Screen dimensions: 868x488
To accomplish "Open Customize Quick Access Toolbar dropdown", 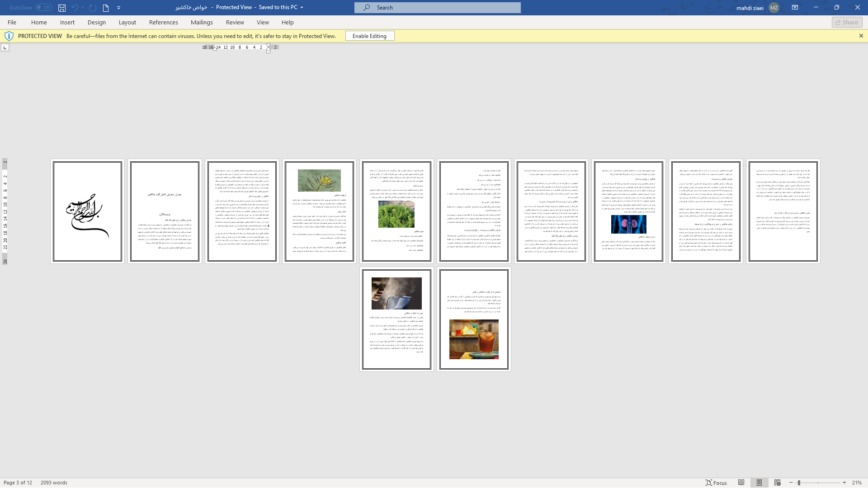I will pyautogui.click(x=119, y=8).
